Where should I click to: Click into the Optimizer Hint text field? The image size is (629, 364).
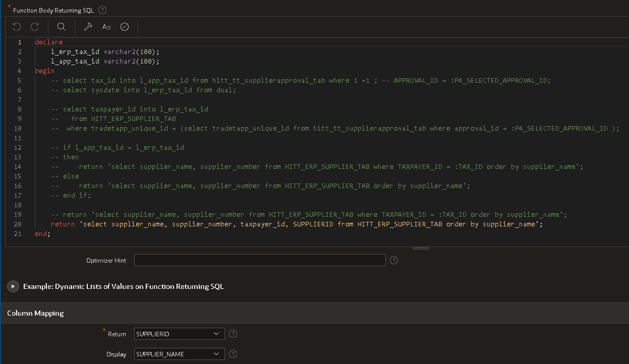pyautogui.click(x=260, y=260)
